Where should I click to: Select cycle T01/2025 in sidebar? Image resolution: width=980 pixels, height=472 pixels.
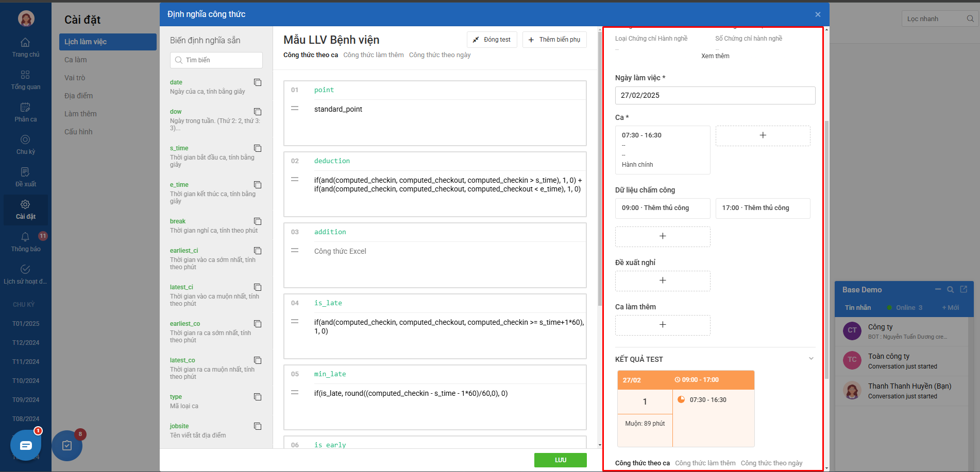pyautogui.click(x=26, y=324)
